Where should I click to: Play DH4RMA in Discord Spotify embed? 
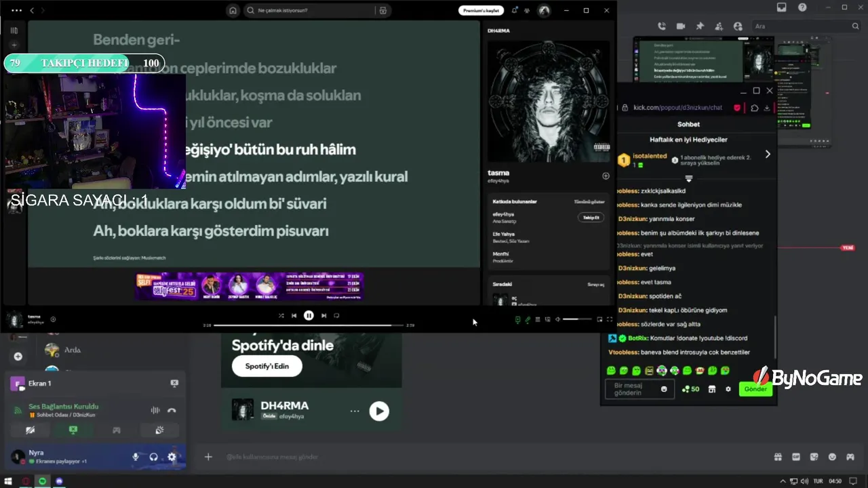coord(379,411)
